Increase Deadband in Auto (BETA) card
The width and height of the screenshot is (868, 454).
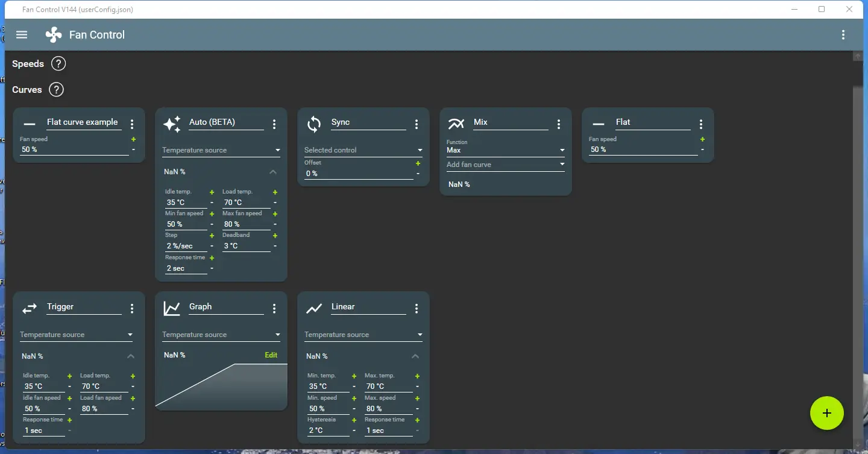[275, 236]
